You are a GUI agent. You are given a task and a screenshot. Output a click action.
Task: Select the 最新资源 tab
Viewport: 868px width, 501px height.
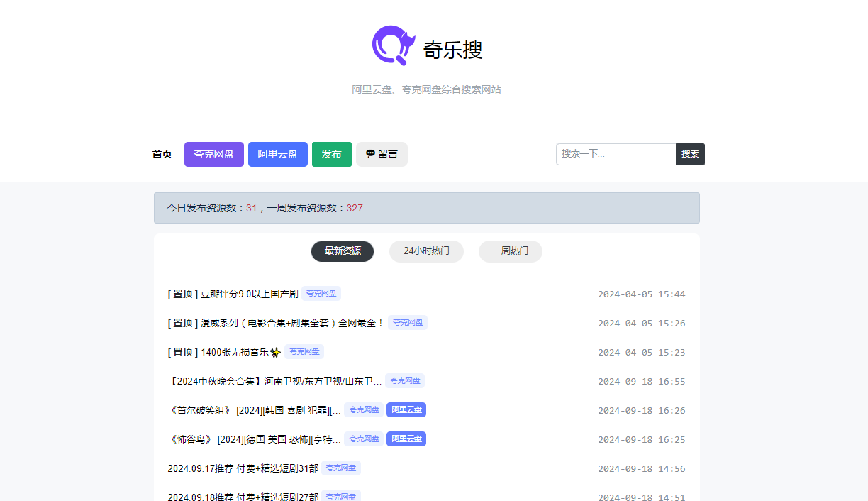tap(343, 251)
